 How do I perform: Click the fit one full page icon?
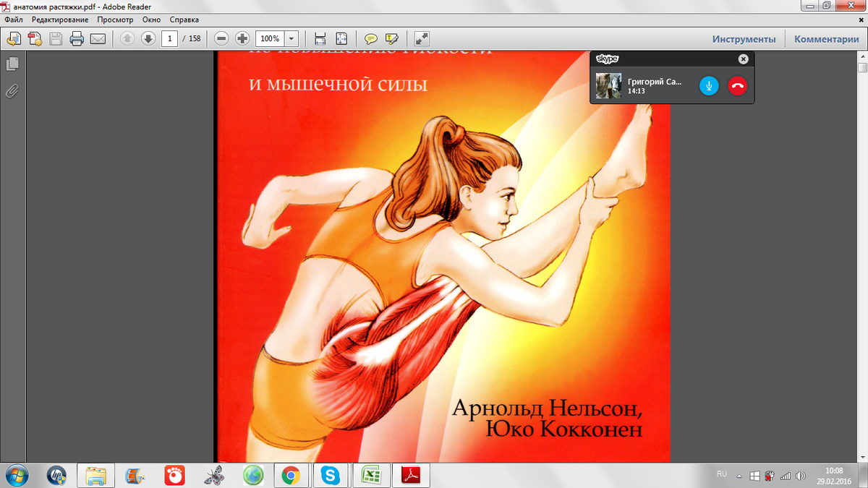tap(341, 38)
